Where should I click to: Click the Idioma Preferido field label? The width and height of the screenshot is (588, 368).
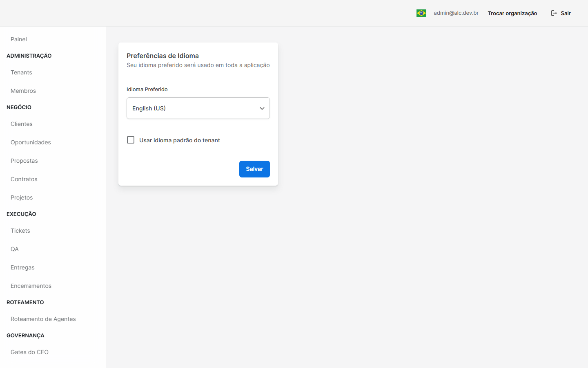tap(147, 89)
